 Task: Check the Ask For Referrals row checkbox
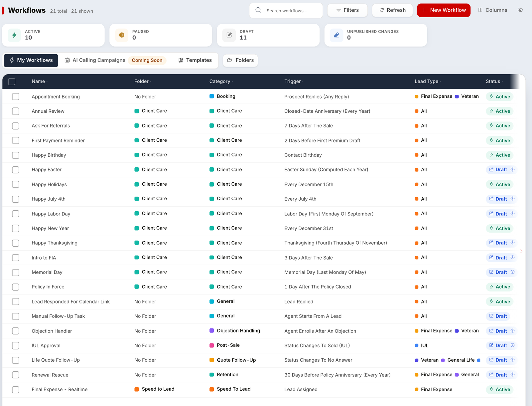point(16,126)
